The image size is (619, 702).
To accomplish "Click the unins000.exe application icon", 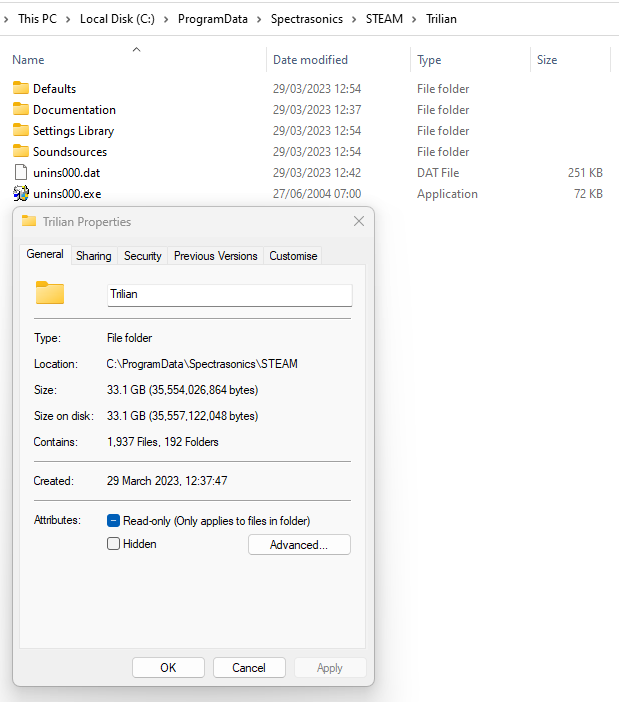I will click(x=21, y=193).
